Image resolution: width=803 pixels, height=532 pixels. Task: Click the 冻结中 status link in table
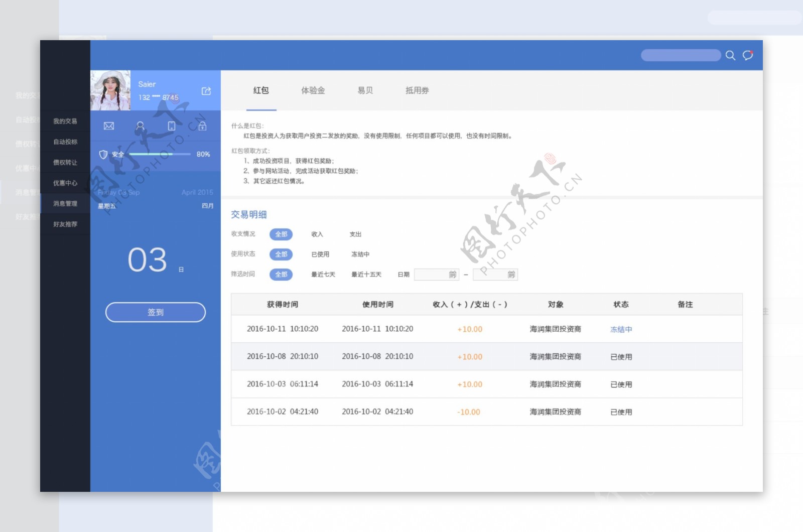click(621, 329)
